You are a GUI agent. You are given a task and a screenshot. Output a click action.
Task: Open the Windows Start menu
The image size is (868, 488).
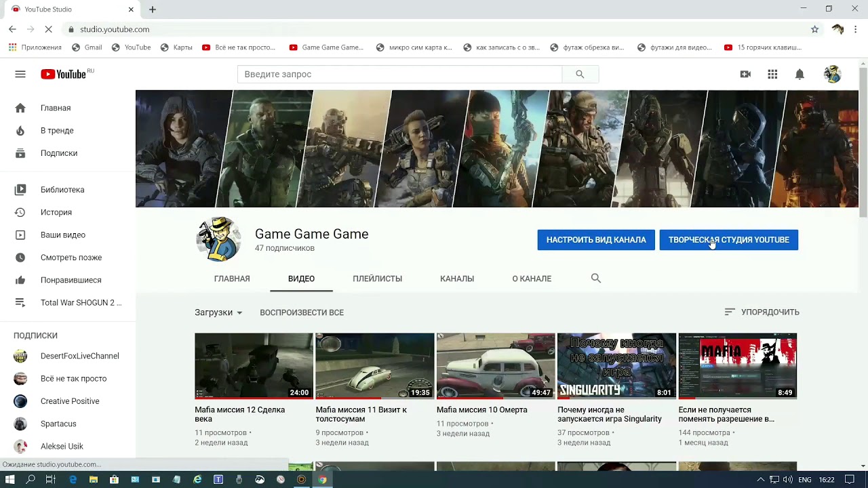tap(10, 479)
